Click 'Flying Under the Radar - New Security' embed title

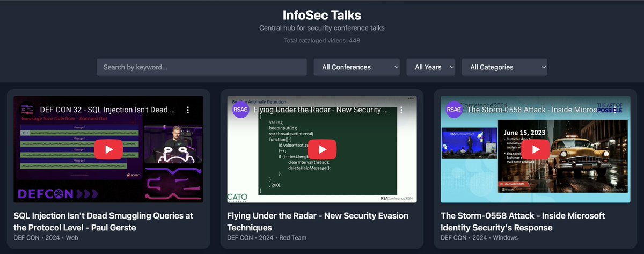coord(321,110)
